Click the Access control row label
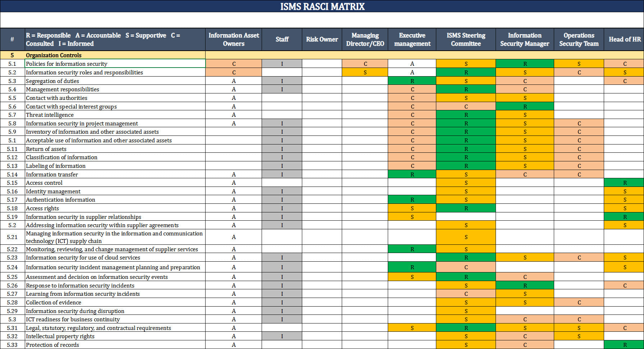This screenshot has height=349, width=644. pos(115,183)
